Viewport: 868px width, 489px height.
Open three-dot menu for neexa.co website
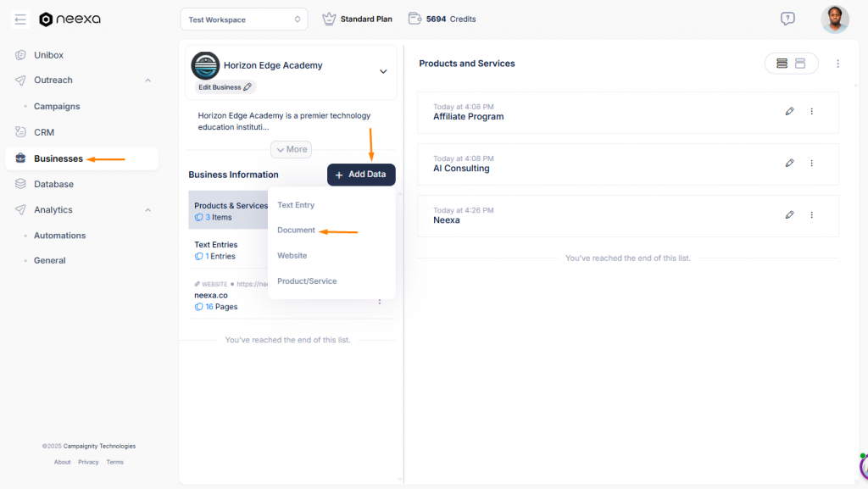[x=380, y=301]
